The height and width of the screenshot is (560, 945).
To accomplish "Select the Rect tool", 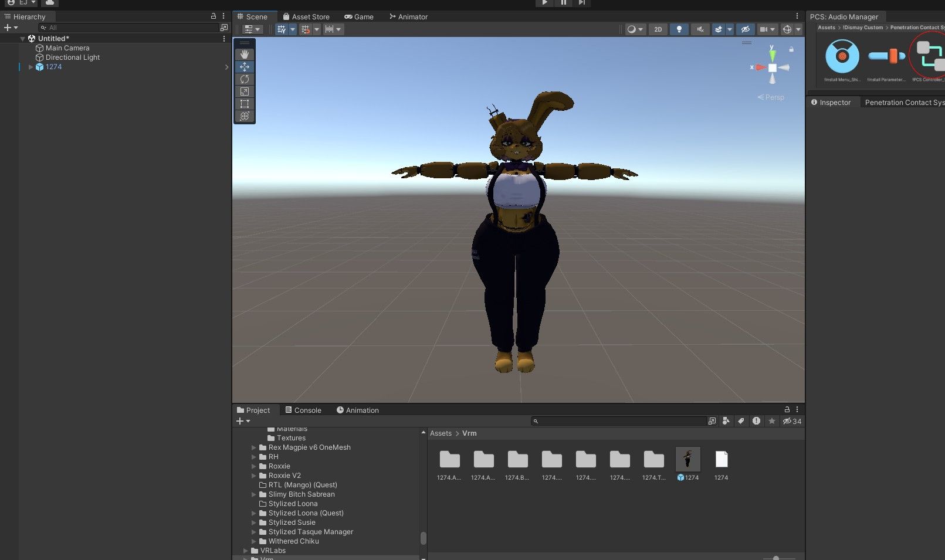I will (x=245, y=104).
